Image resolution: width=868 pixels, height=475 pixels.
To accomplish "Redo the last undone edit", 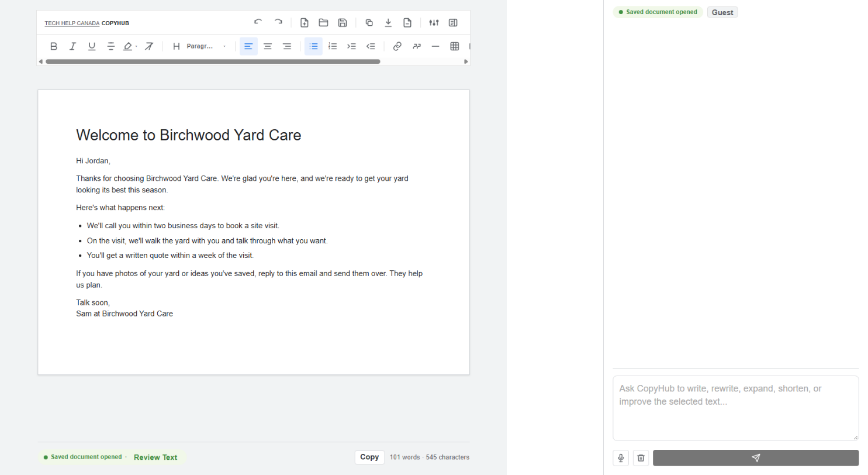I will [x=278, y=23].
